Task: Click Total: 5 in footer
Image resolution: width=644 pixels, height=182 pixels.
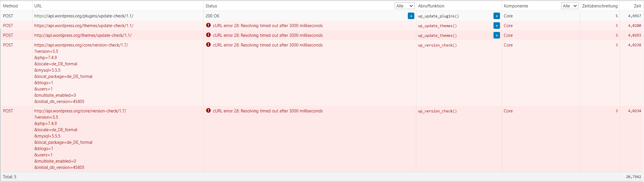Action: pos(10,177)
